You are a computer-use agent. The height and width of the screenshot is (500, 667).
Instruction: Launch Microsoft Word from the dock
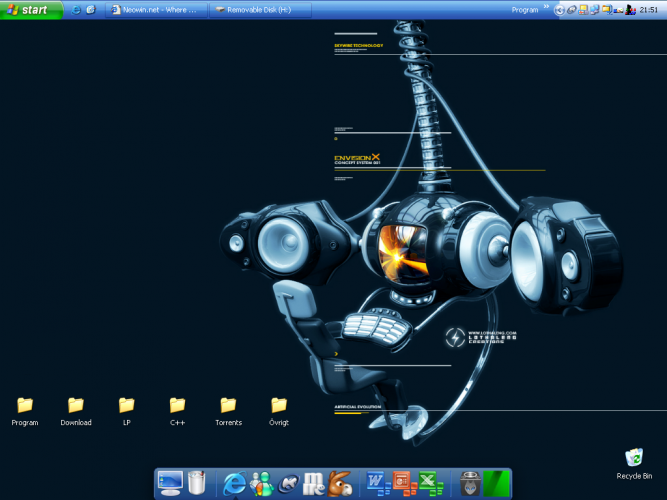coord(379,484)
